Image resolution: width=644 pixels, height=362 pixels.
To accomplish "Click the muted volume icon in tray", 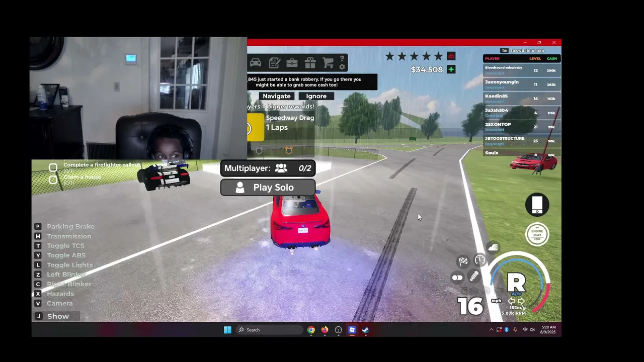I will click(532, 330).
